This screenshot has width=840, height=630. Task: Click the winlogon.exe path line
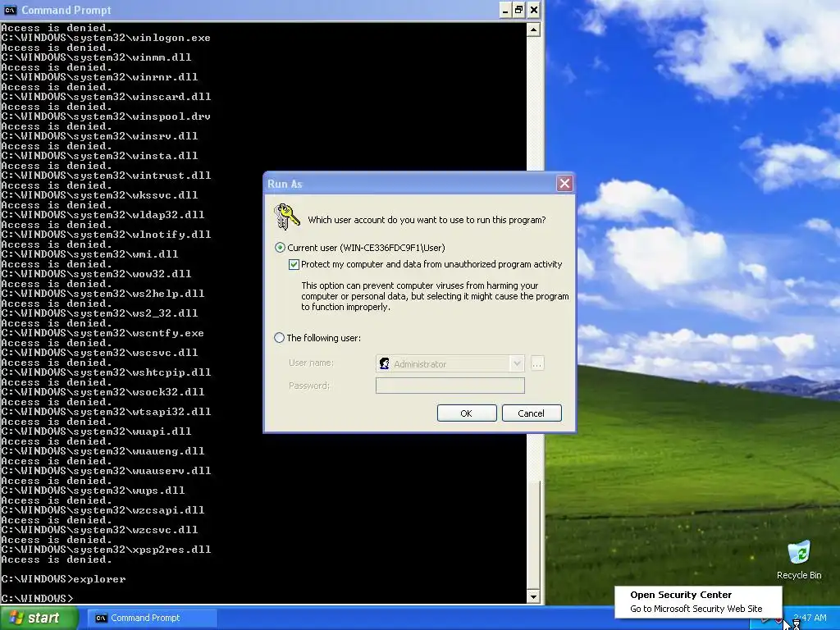tap(106, 38)
